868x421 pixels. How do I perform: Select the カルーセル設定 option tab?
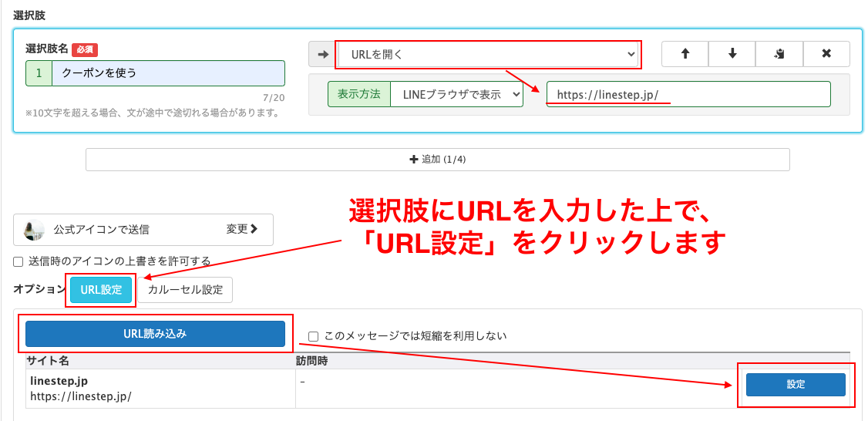(x=186, y=290)
